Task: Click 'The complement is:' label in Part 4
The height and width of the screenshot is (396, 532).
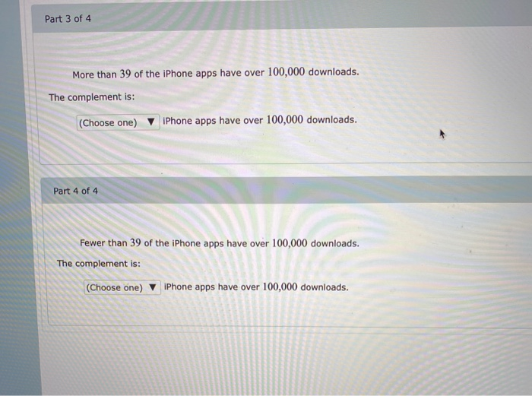Action: click(99, 264)
